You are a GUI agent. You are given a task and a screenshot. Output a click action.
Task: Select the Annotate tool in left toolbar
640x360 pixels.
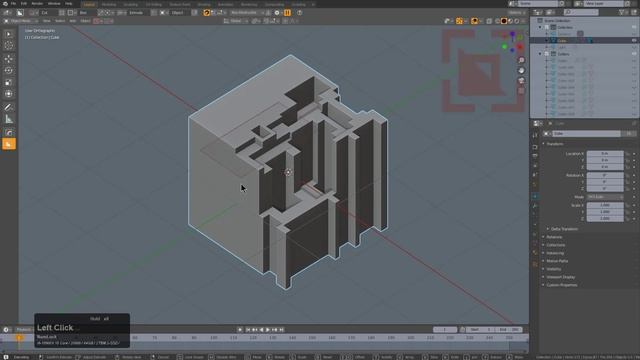[9, 107]
